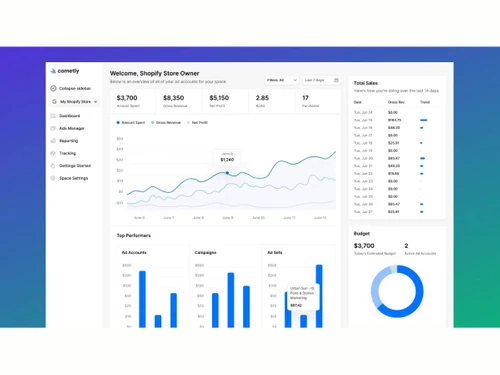Click the Top Performers heading
500x375 pixels.
pos(133,235)
